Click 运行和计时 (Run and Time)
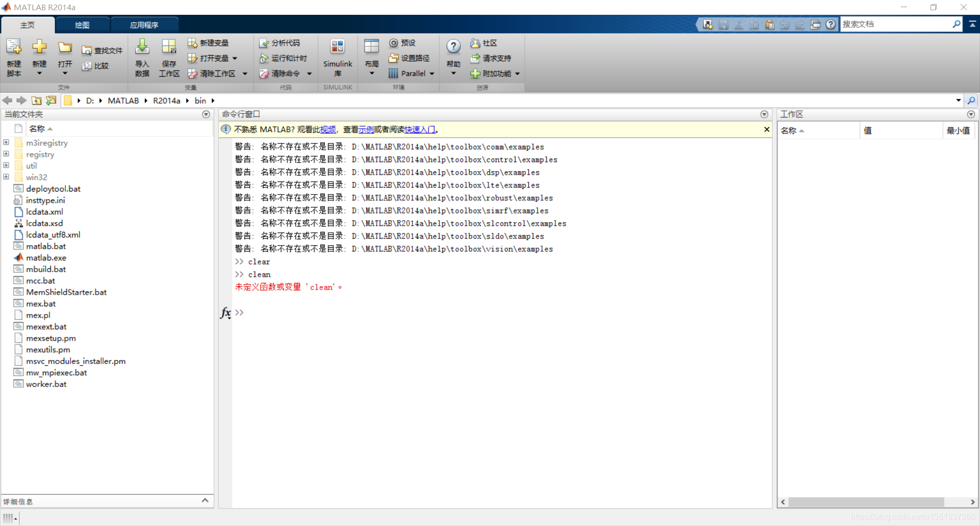This screenshot has height=526, width=980. pyautogui.click(x=283, y=58)
